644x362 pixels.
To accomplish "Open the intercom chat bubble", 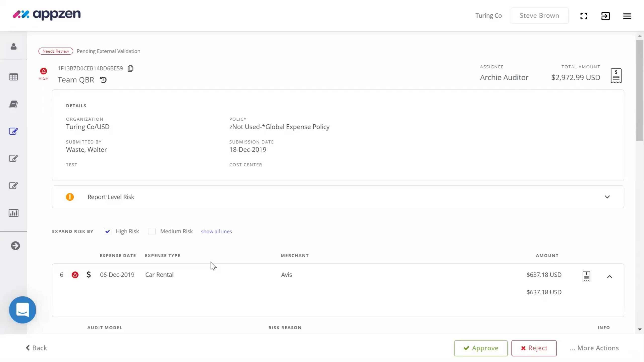I will (22, 310).
